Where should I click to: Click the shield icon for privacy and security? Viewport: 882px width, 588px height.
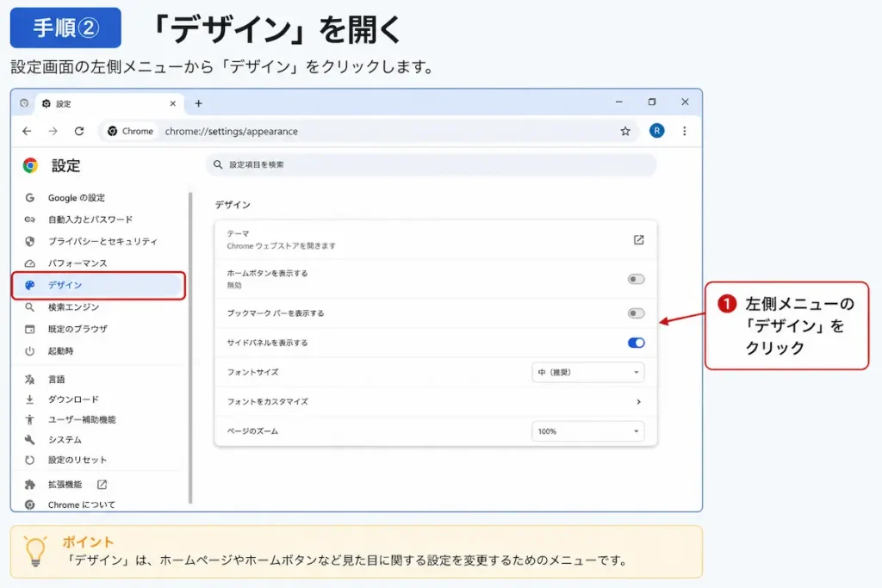30,241
